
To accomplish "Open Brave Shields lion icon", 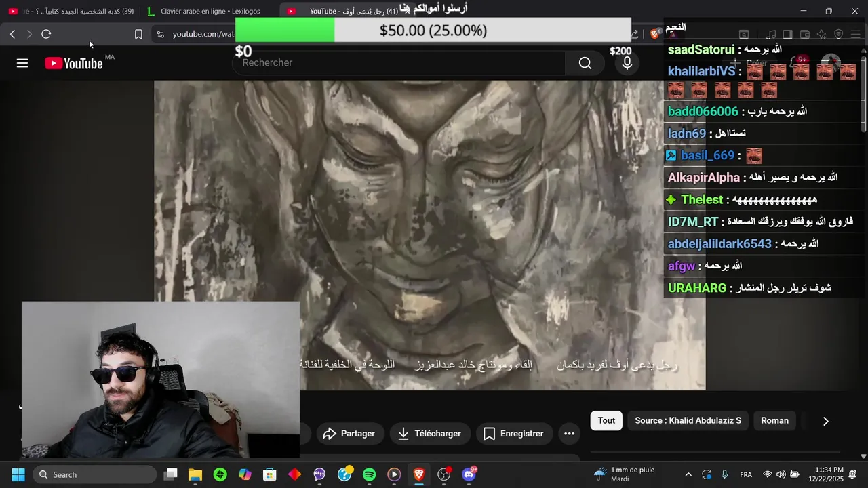I will (655, 34).
